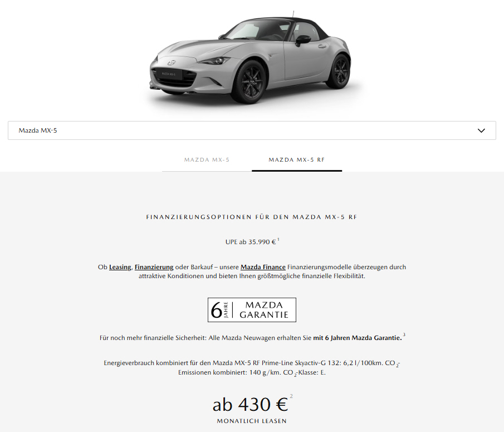
Task: Switch to the Mazda MX-5 tab
Action: tap(207, 160)
